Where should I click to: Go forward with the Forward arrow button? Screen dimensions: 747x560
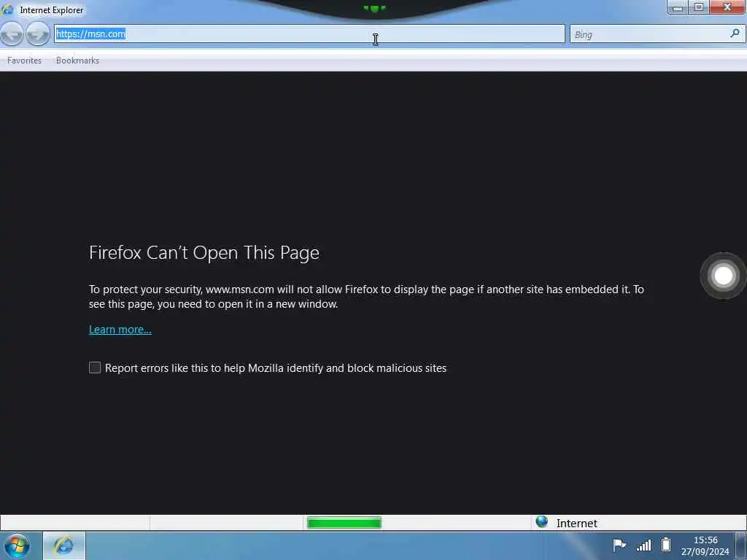(38, 34)
